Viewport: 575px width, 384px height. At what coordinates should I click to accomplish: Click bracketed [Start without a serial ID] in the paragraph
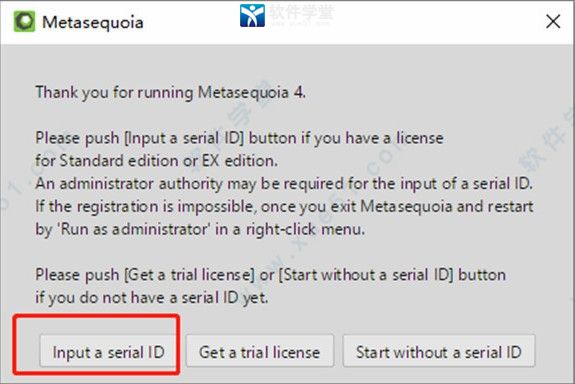tap(366, 275)
